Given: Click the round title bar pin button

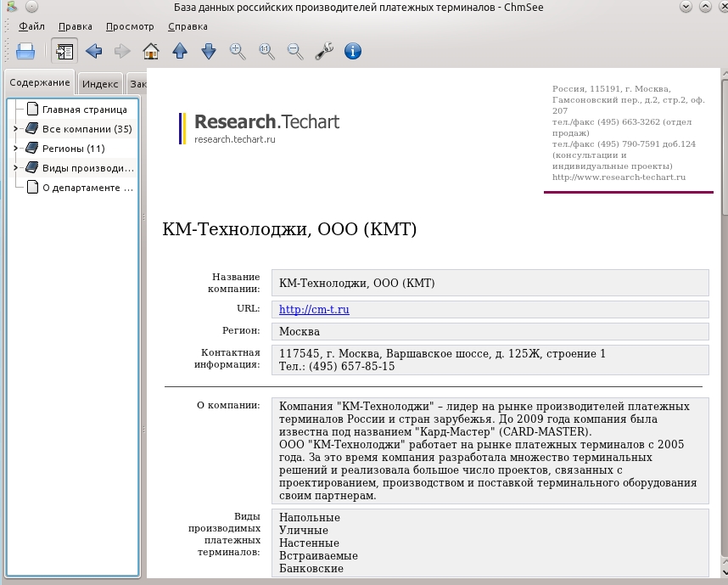Looking at the screenshot, I should [31, 7].
